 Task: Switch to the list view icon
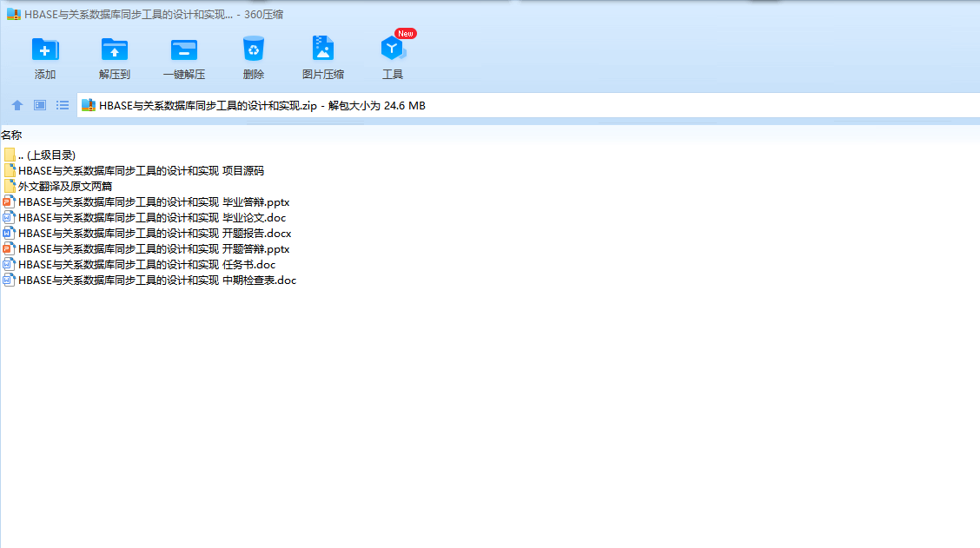pyautogui.click(x=63, y=105)
